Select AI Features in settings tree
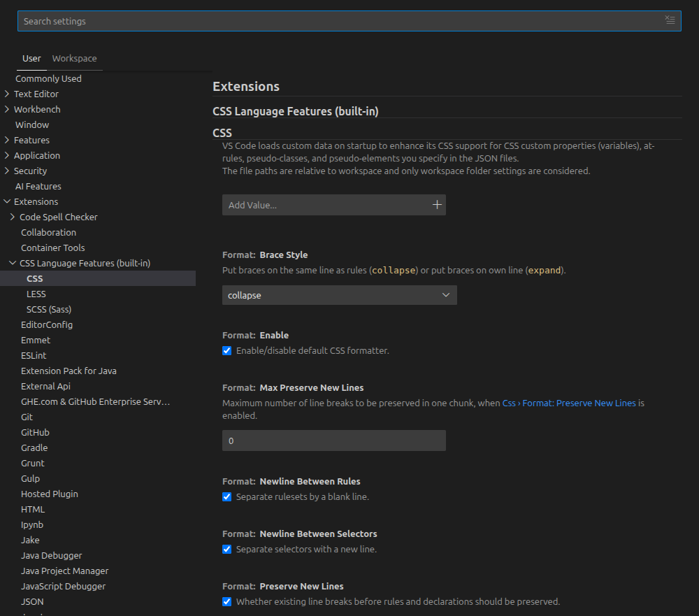 [38, 186]
